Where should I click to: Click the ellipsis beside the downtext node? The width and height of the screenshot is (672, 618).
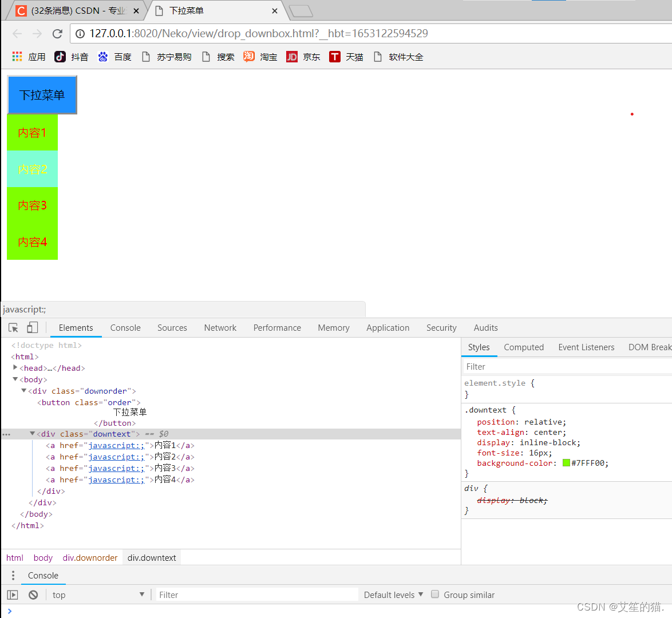click(6, 434)
